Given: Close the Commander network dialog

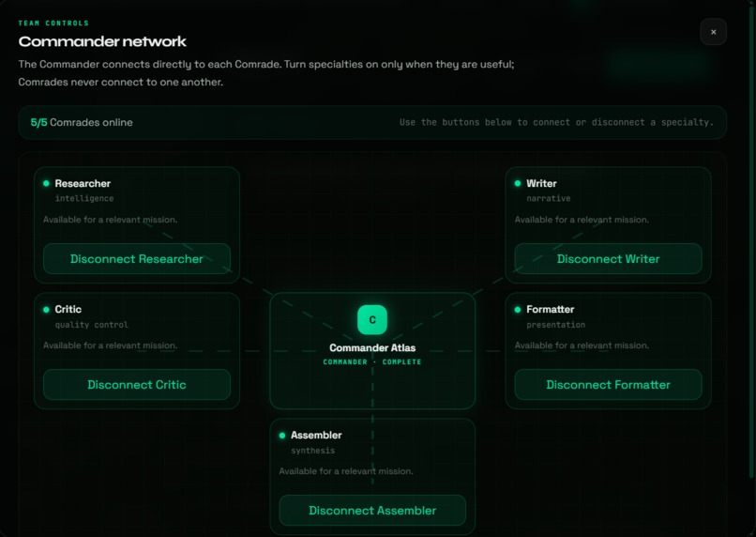Looking at the screenshot, I should pos(713,32).
